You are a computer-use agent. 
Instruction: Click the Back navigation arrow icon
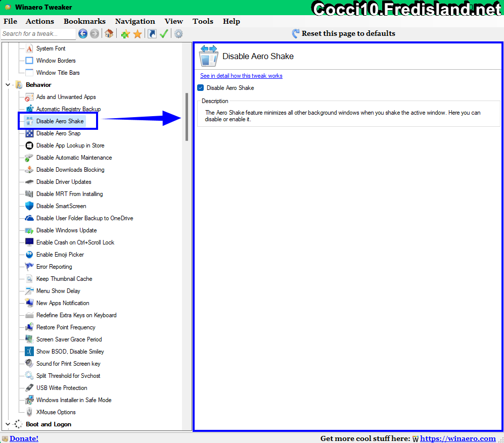click(x=83, y=33)
